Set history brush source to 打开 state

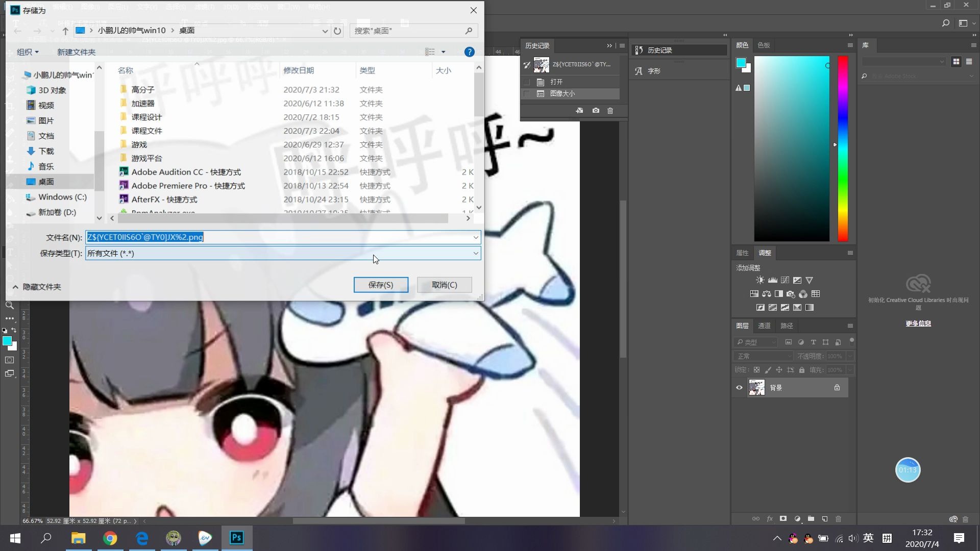527,82
